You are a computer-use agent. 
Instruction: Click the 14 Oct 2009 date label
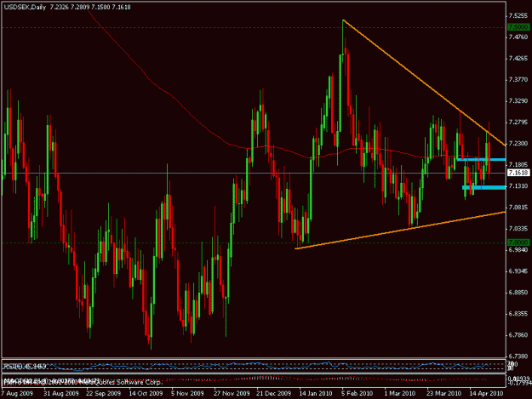[x=146, y=393]
